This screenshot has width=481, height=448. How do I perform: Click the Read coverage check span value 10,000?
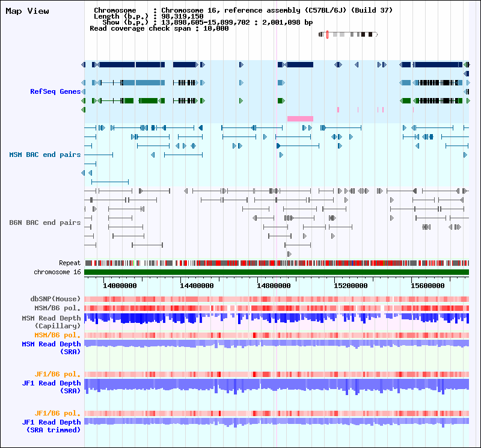(216, 28)
